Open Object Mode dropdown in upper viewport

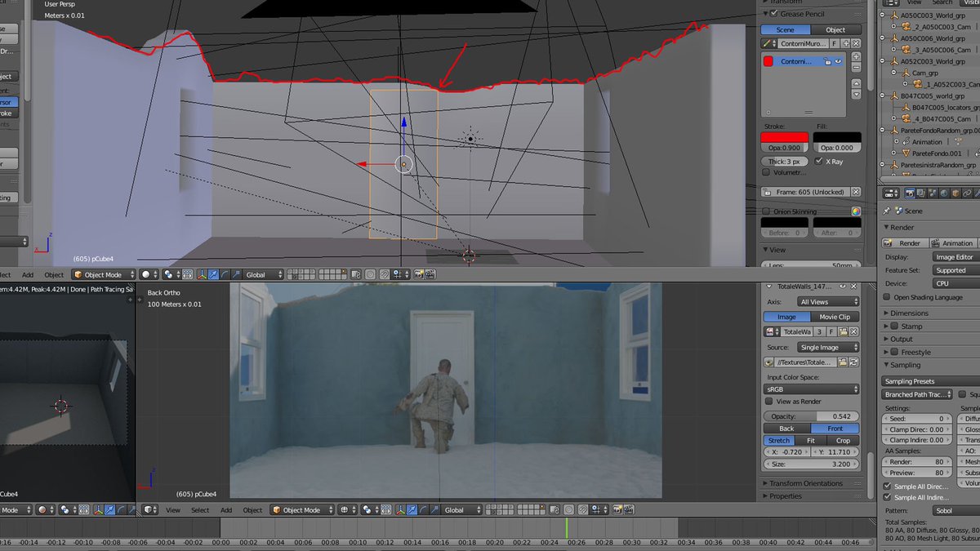(x=104, y=275)
